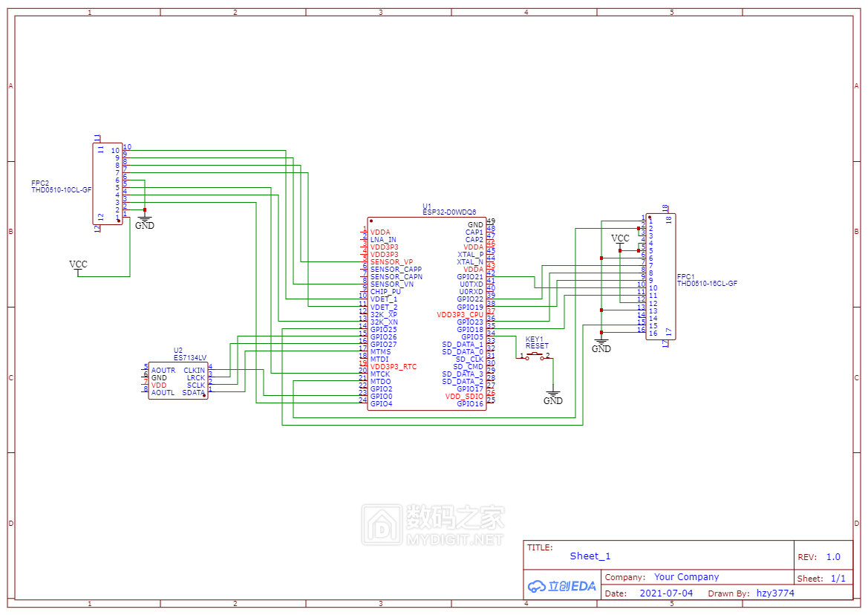Select the GPIO5 pin label

[x=472, y=336]
